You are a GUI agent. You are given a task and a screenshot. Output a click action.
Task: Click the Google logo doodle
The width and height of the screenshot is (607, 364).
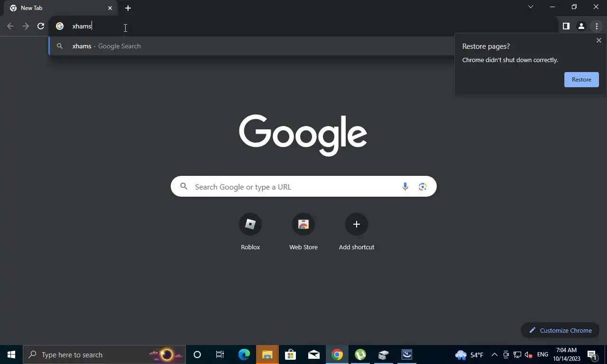[303, 135]
